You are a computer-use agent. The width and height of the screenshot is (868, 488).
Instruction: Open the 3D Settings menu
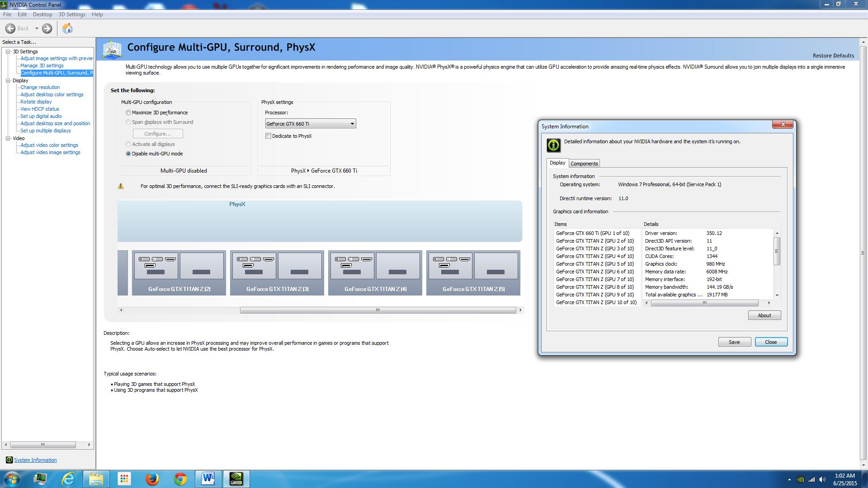coord(71,14)
